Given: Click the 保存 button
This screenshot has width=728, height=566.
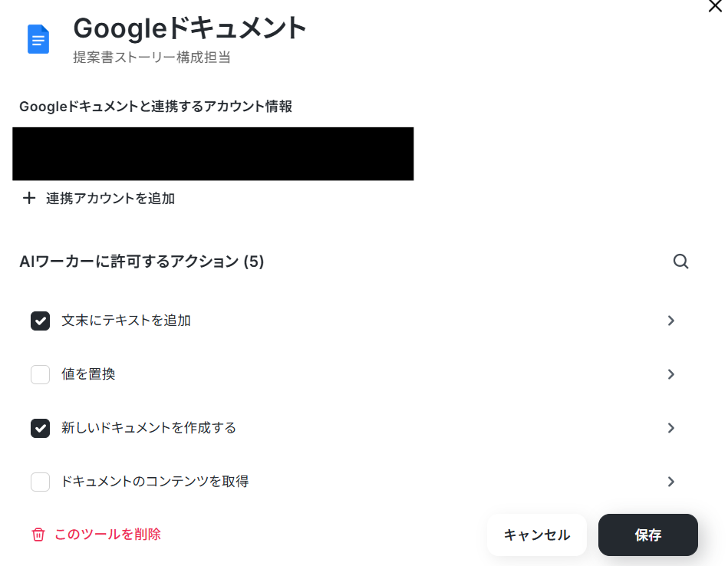Looking at the screenshot, I should [x=647, y=535].
